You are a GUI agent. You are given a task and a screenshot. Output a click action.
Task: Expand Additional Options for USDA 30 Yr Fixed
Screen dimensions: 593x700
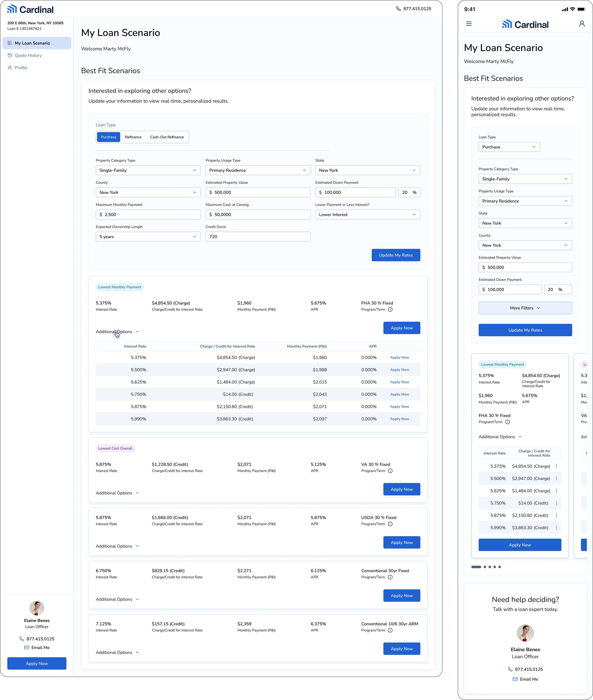(117, 546)
